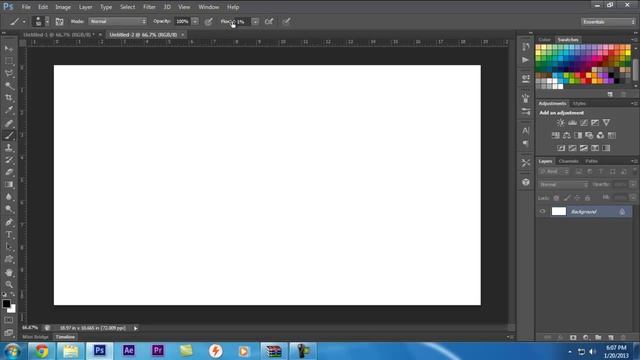Open the layer filter Kind dropdown

tap(554, 172)
